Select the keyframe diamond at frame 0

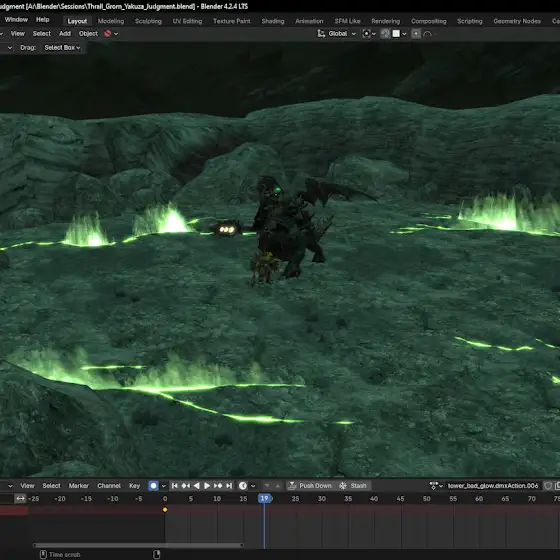[165, 510]
